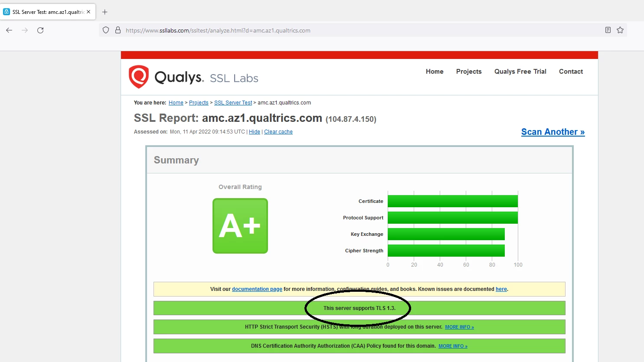
Task: Open the Contact navigation menu item
Action: coord(571,72)
